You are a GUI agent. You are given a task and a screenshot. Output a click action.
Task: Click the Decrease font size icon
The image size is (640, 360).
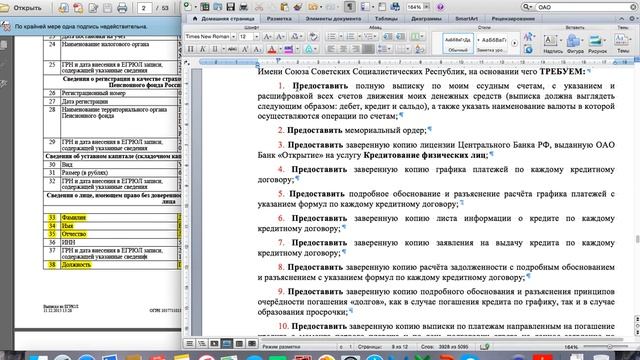click(280, 37)
